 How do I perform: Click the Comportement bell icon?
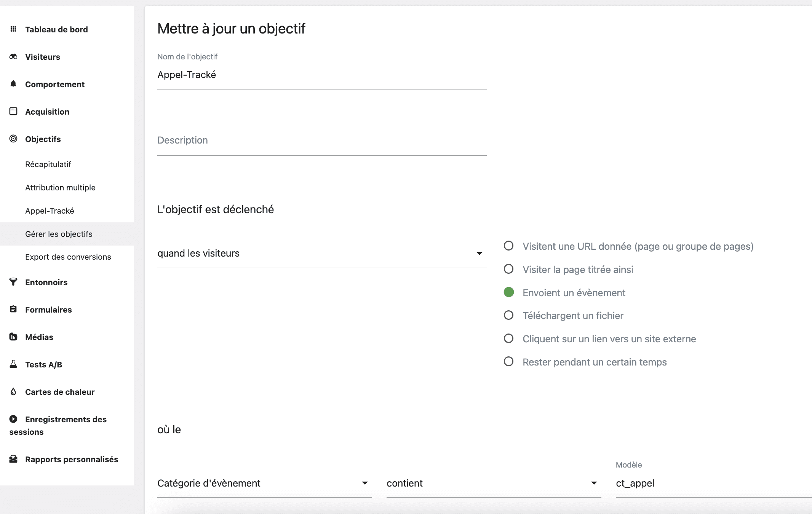click(13, 84)
